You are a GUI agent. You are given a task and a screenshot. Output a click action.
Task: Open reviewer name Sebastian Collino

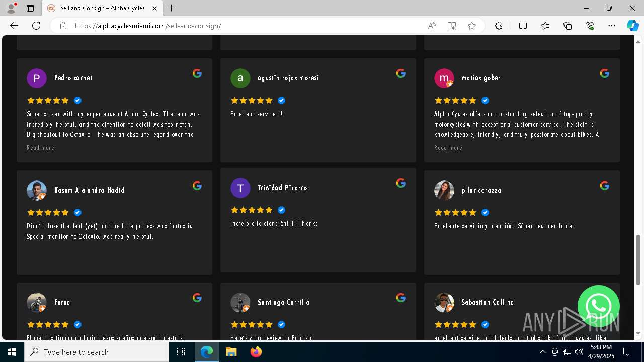tap(488, 302)
